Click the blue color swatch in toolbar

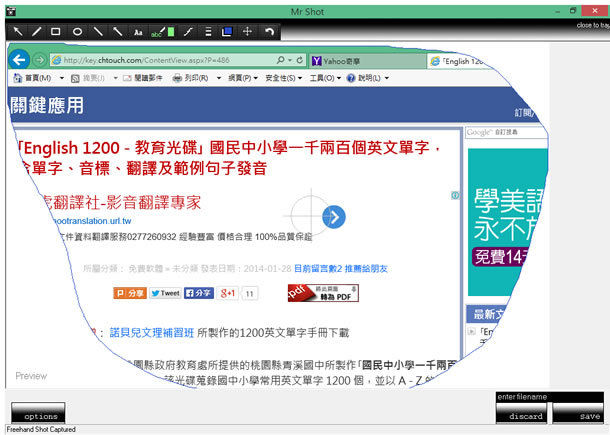[x=227, y=32]
